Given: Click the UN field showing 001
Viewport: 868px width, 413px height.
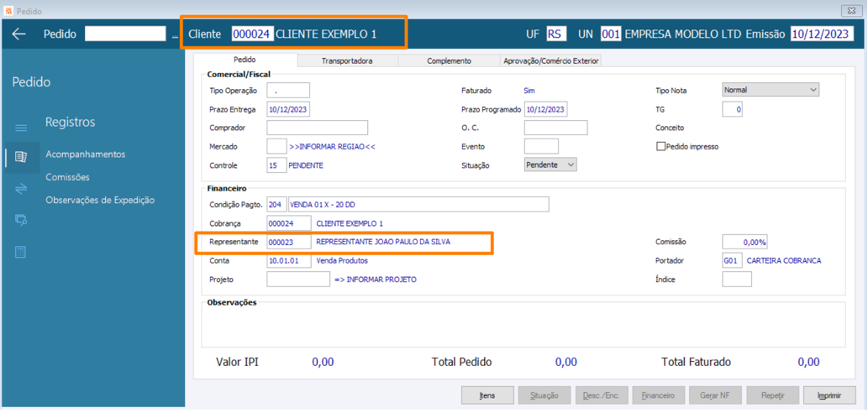Looking at the screenshot, I should point(611,34).
